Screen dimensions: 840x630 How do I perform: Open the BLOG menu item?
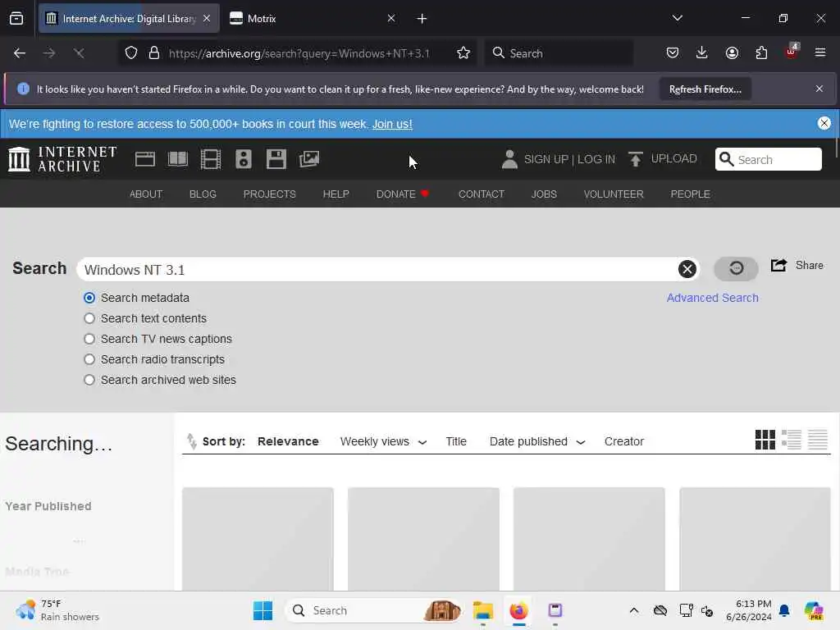(203, 194)
